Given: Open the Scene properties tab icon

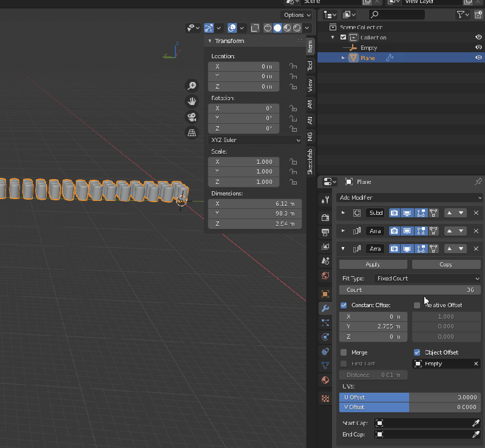Looking at the screenshot, I should pyautogui.click(x=325, y=261).
